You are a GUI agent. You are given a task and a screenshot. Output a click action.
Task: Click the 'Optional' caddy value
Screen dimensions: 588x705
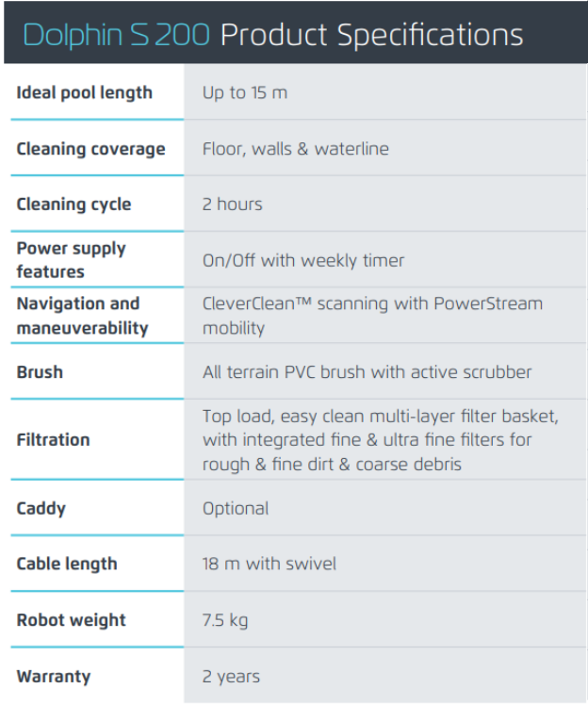click(x=236, y=508)
